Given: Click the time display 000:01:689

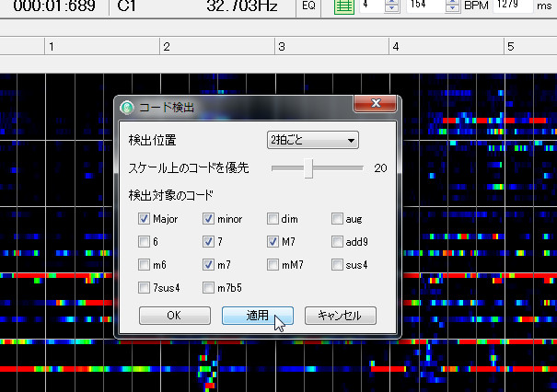Looking at the screenshot, I should point(54,6).
